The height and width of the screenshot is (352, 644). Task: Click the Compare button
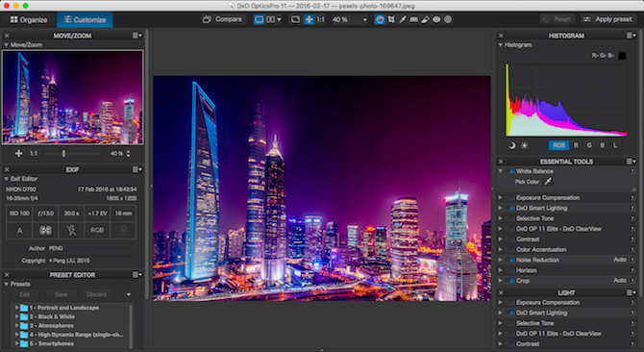[223, 19]
